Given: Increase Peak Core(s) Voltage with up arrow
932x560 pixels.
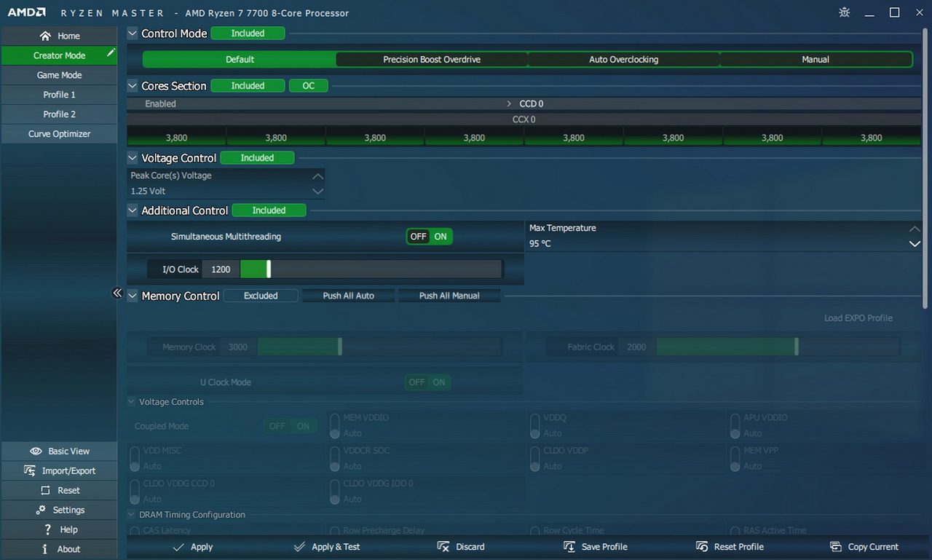Looking at the screenshot, I should [317, 176].
